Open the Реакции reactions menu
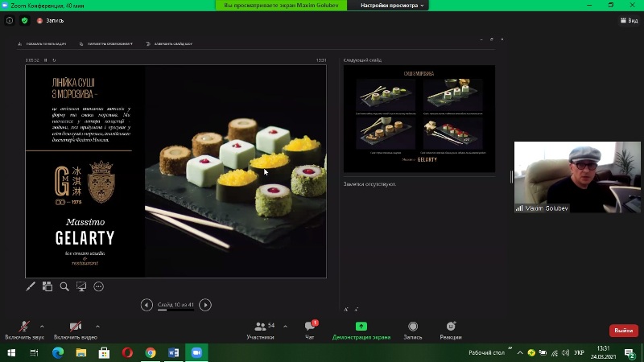Viewport: 644px width, 362px height. [451, 327]
